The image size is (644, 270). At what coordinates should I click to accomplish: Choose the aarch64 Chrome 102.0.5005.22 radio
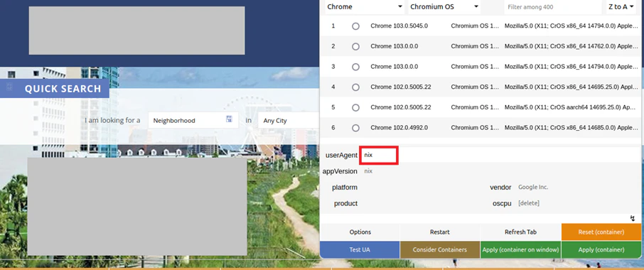[x=355, y=107]
